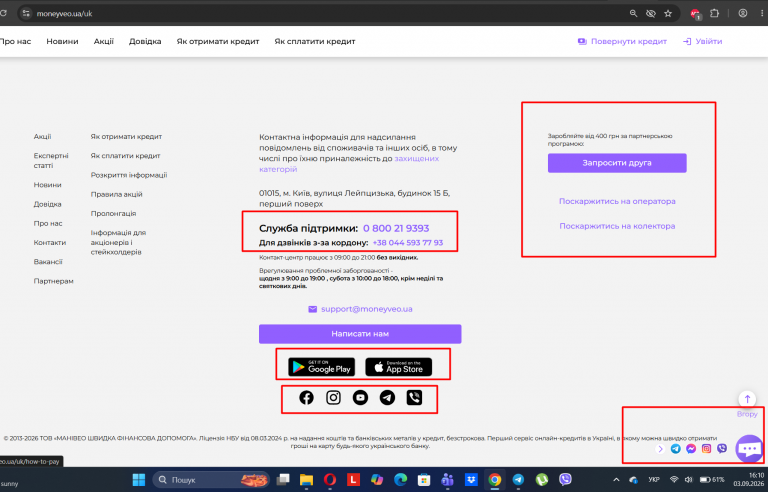Log in via the Увійти link

pos(703,42)
